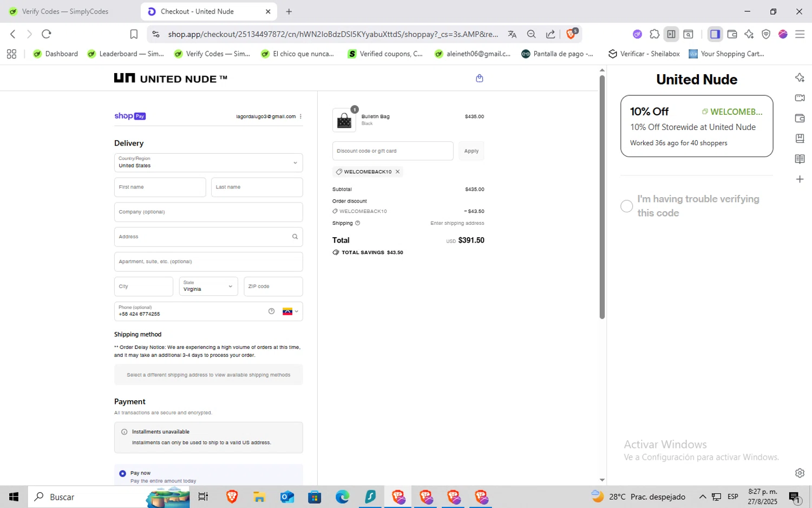Bookmark this page with bookmark icon
Viewport: 812px width, 508px height.
pos(134,34)
